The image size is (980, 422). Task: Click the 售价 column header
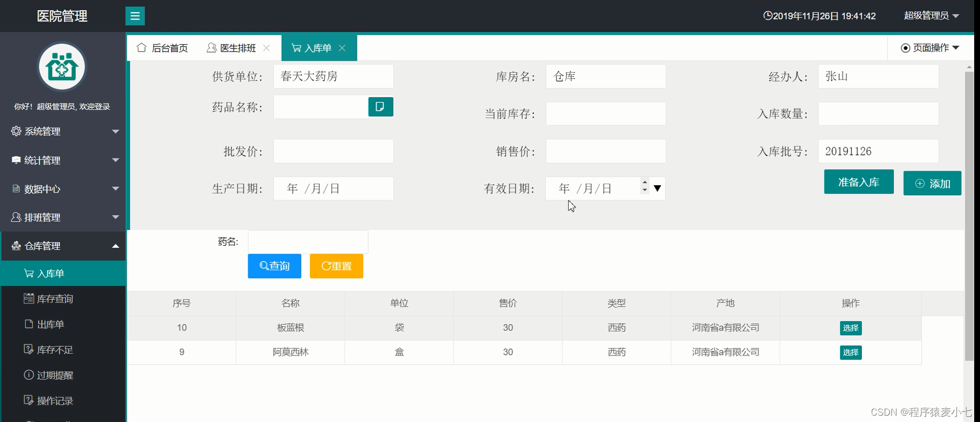508,303
